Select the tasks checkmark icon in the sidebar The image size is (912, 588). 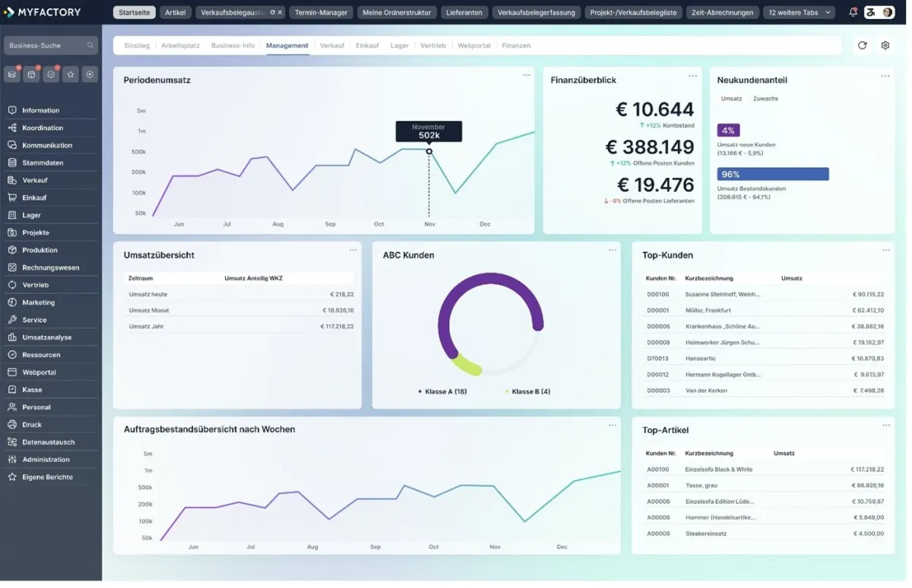pyautogui.click(x=50, y=74)
